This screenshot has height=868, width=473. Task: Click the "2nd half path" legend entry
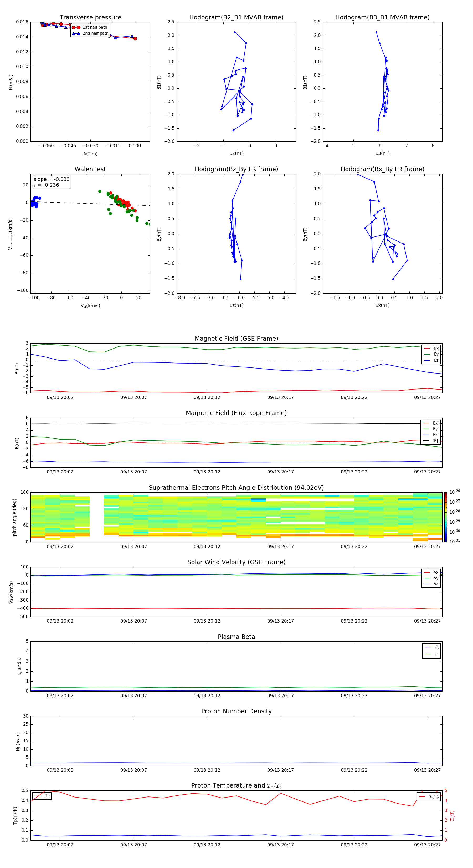[x=90, y=33]
